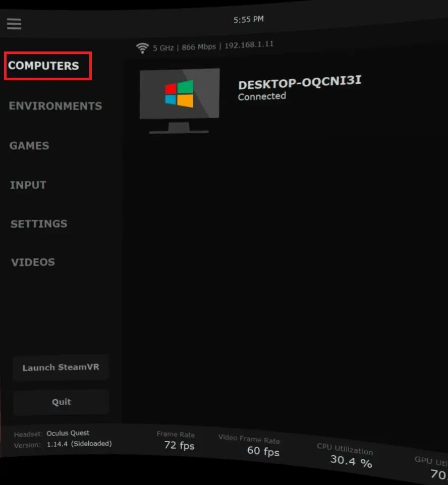Switch to the VIDEOS tab
This screenshot has height=485, width=448.
[x=33, y=262]
